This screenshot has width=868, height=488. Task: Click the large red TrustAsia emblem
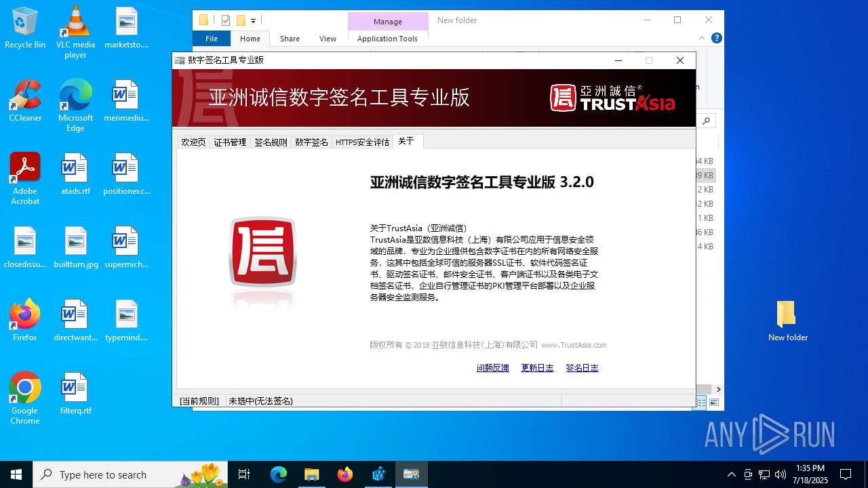pyautogui.click(x=263, y=251)
